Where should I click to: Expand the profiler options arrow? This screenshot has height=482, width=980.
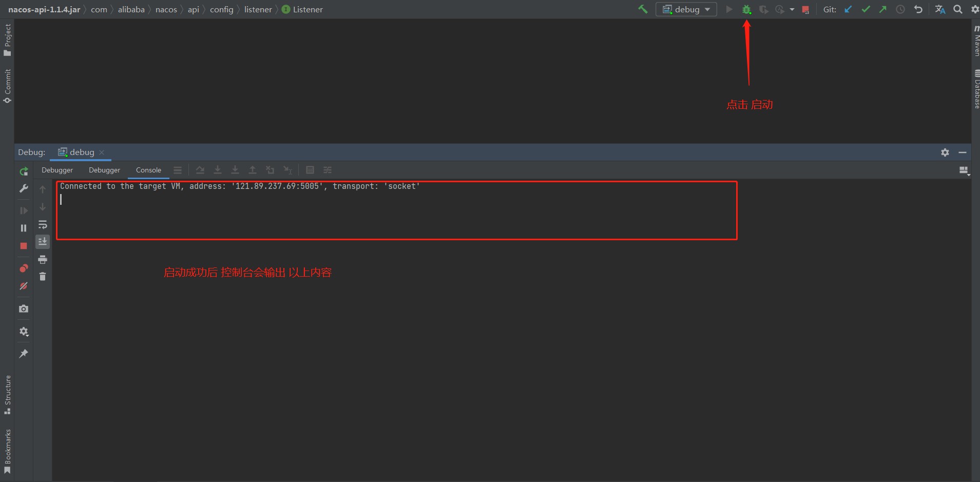[792, 9]
